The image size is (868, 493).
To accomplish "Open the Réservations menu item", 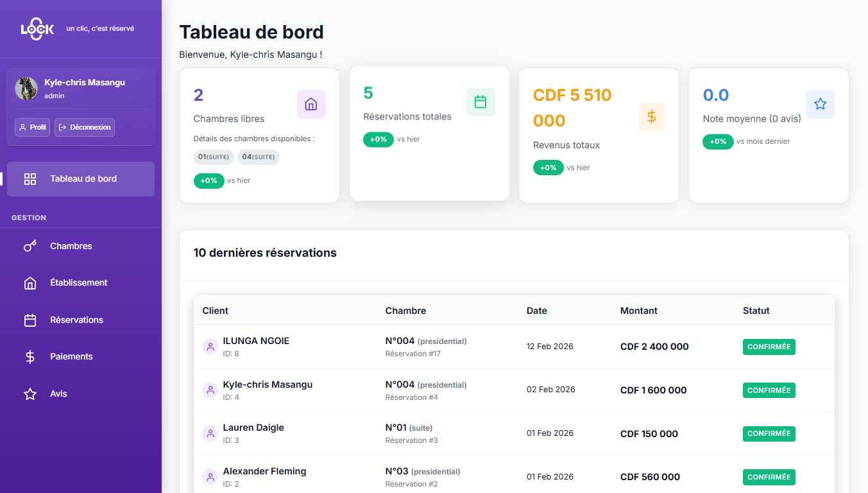I will tap(81, 320).
